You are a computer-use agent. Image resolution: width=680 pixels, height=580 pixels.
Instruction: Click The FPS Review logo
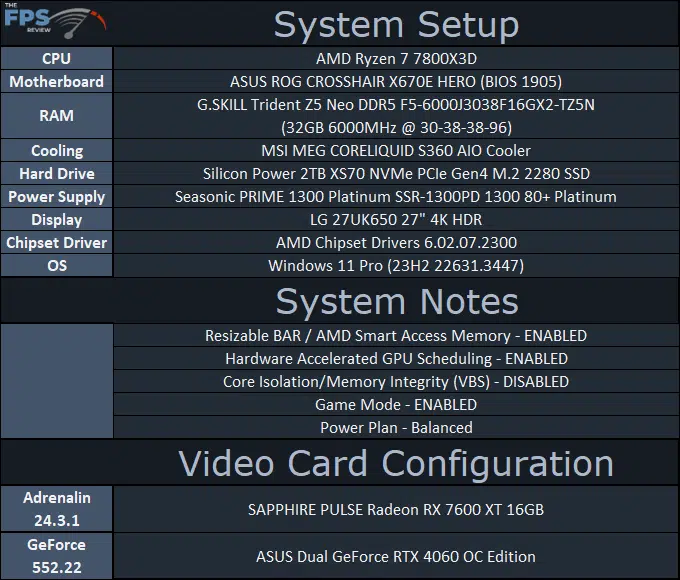pos(55,21)
